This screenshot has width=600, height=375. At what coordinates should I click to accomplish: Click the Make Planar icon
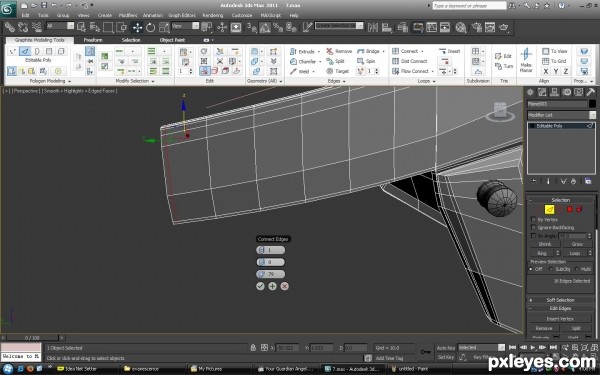526,60
